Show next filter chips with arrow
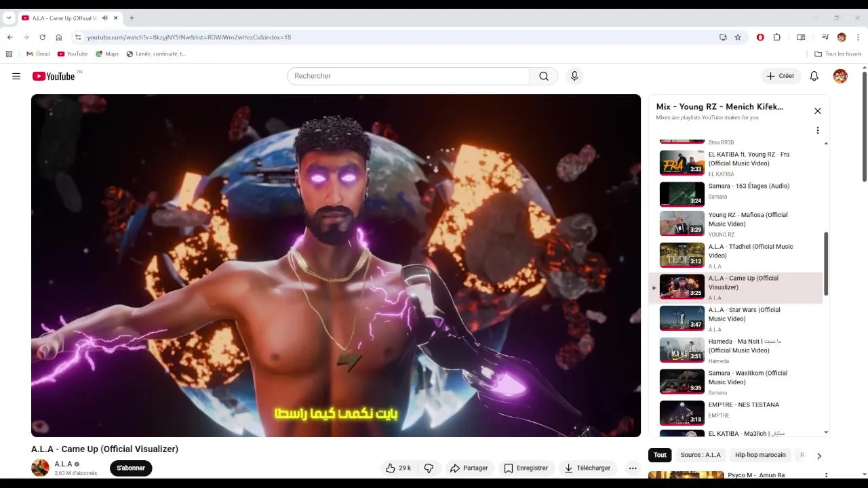This screenshot has height=488, width=868. (x=819, y=455)
